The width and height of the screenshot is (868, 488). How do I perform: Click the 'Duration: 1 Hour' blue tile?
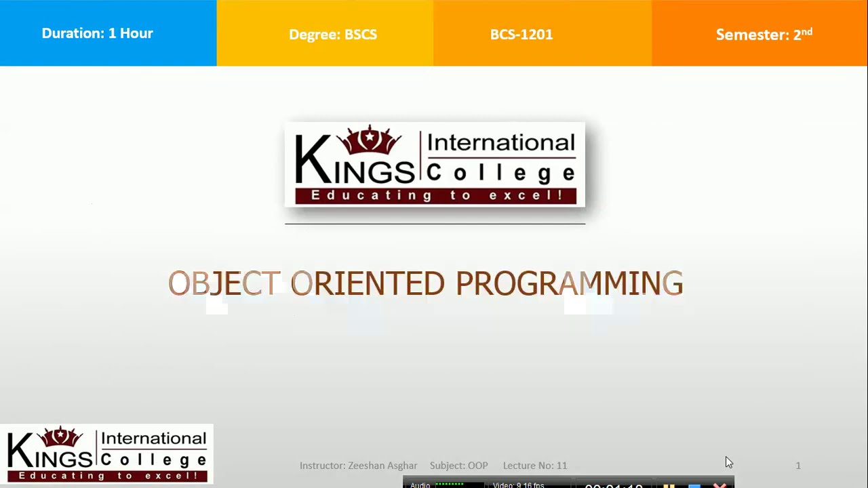108,33
